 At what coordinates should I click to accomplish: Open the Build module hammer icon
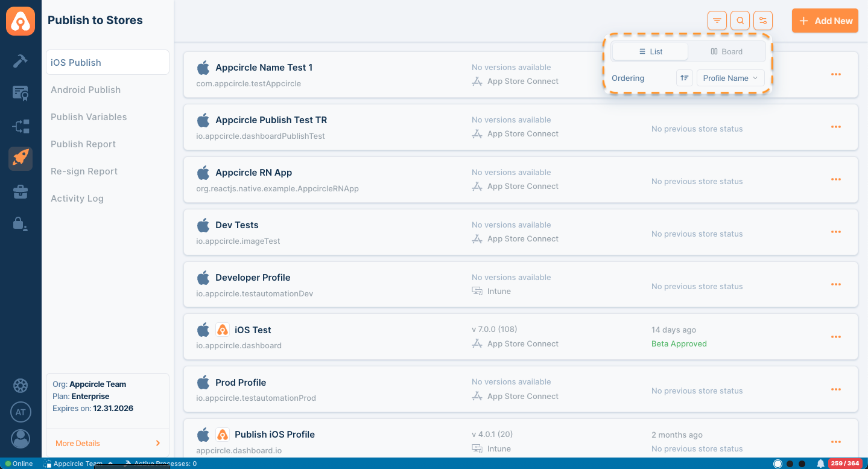pos(21,61)
